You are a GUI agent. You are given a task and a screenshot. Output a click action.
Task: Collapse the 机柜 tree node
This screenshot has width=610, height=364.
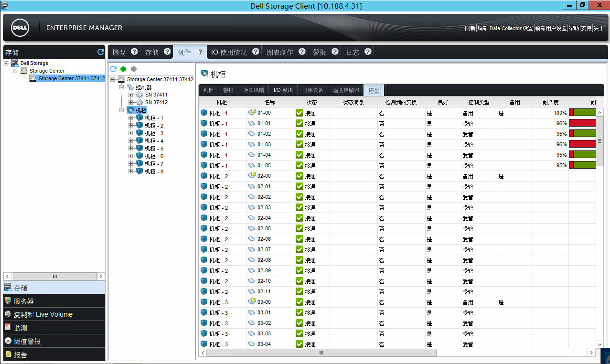pyautogui.click(x=122, y=110)
